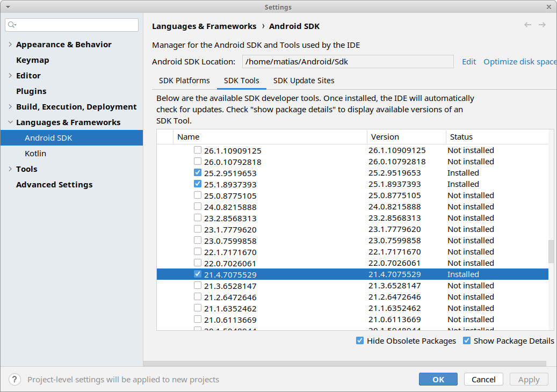Click the help question mark icon

tap(15, 379)
